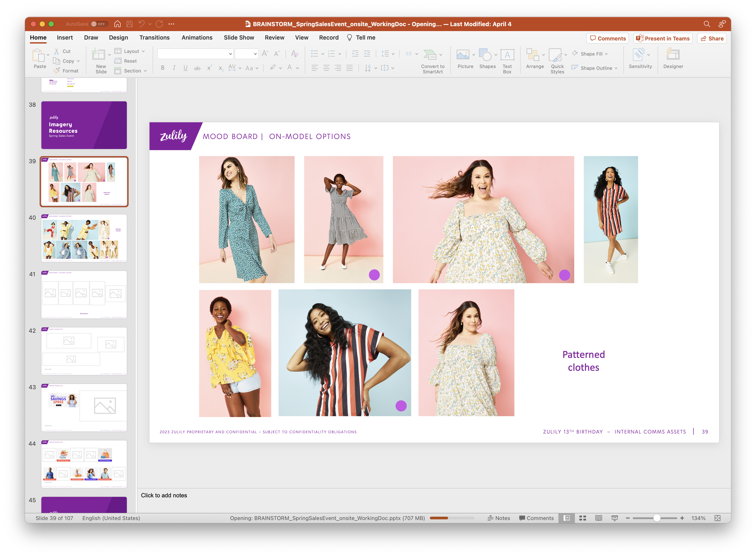Toggle the Notes pane in status bar
This screenshot has width=756, height=556.
(499, 518)
